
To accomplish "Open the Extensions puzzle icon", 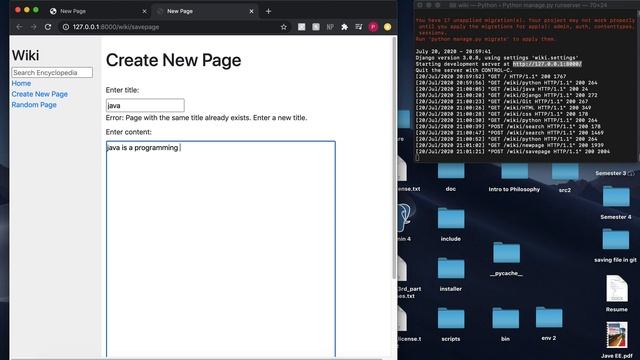I will point(344,27).
